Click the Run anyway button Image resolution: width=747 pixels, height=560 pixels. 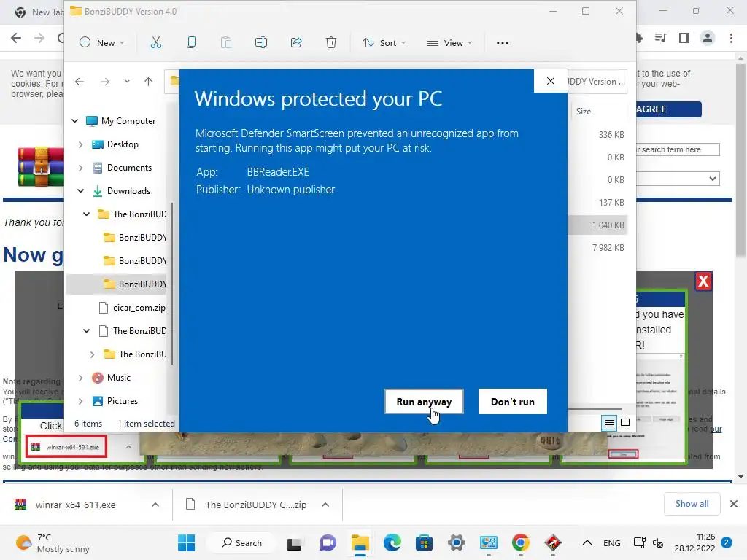point(424,402)
